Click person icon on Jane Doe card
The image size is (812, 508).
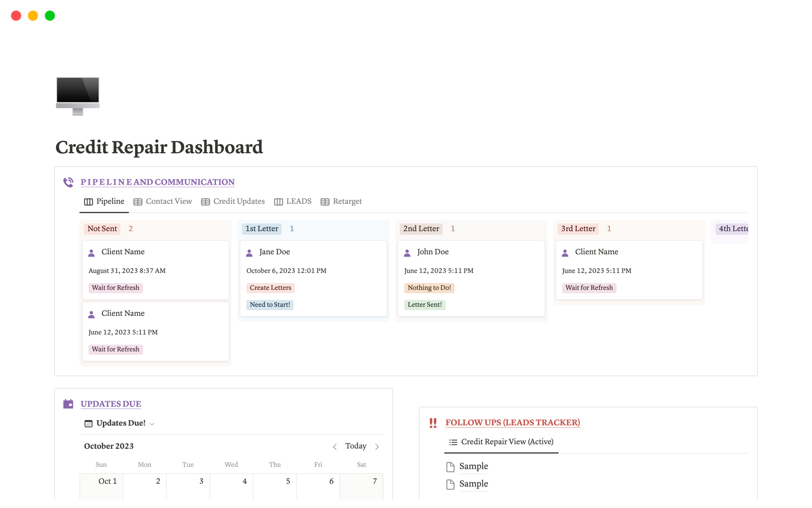(250, 253)
